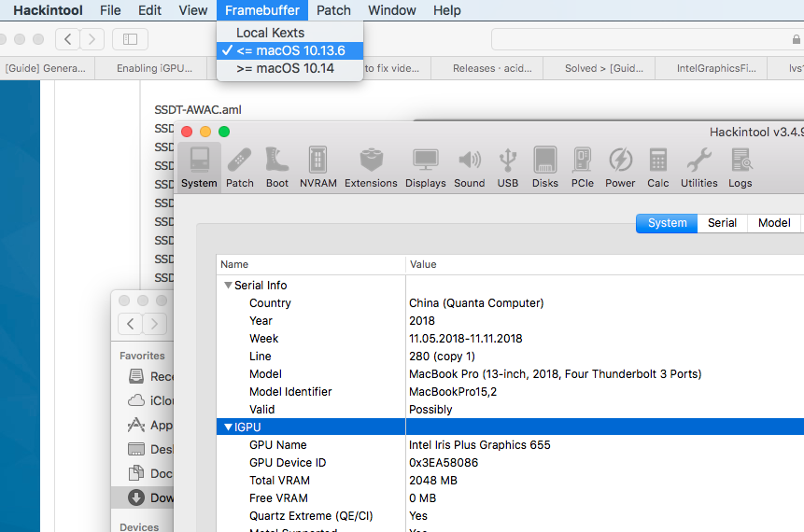Viewport: 804px width, 532px height.
Task: Open the Patch toolbar section
Action: tap(239, 168)
